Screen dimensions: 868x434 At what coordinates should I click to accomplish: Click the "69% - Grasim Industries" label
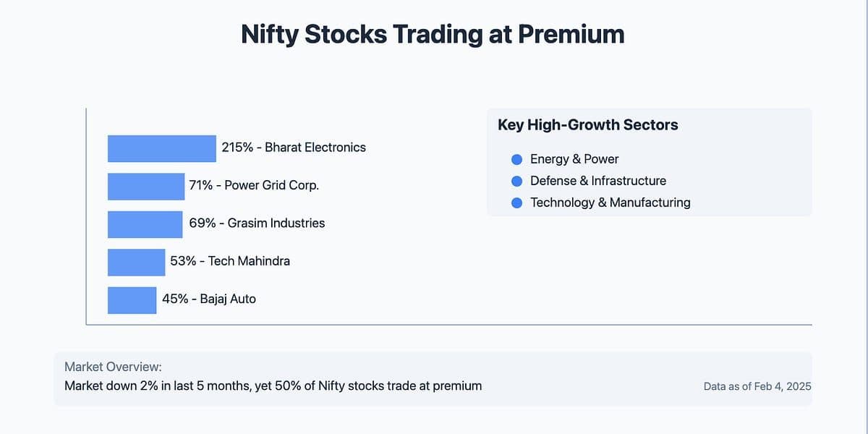point(257,223)
